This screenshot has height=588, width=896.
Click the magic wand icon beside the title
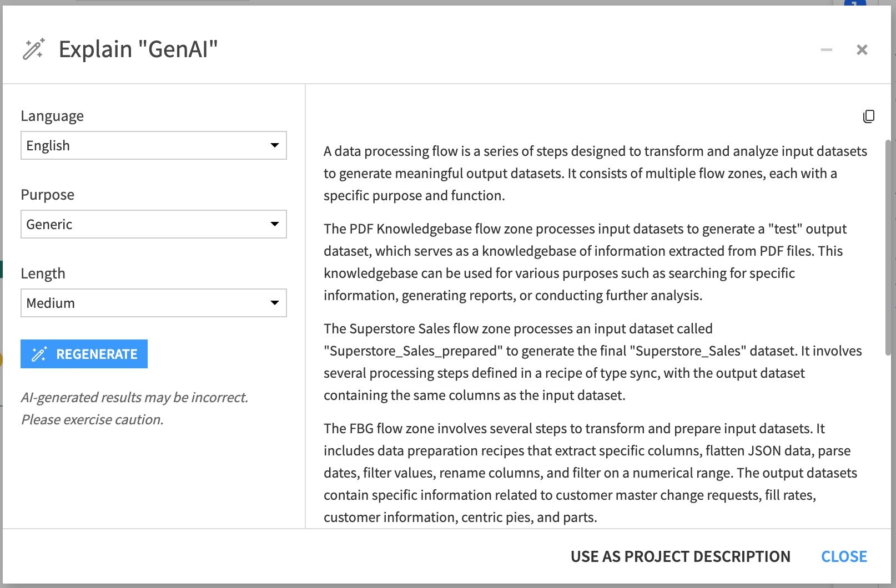click(x=33, y=49)
